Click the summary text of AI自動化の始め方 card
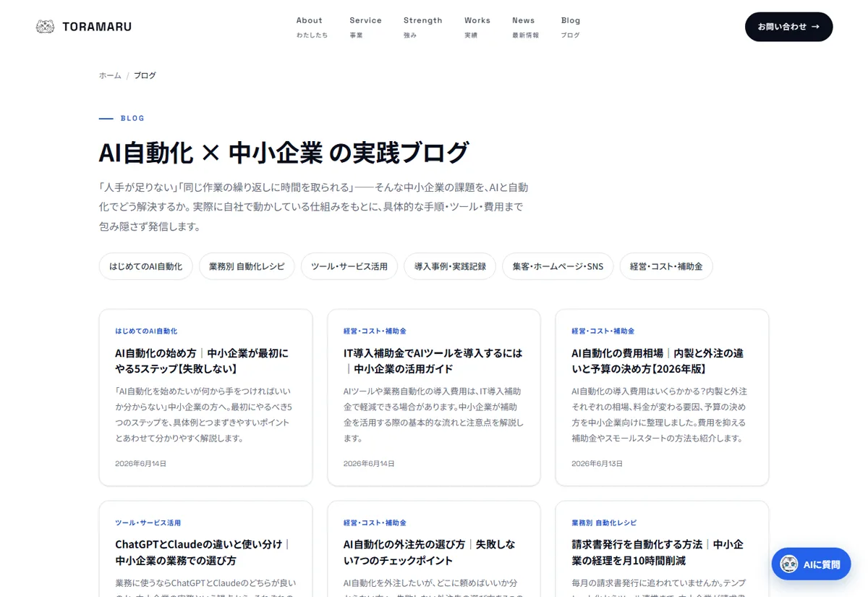The width and height of the screenshot is (868, 597). click(205, 415)
